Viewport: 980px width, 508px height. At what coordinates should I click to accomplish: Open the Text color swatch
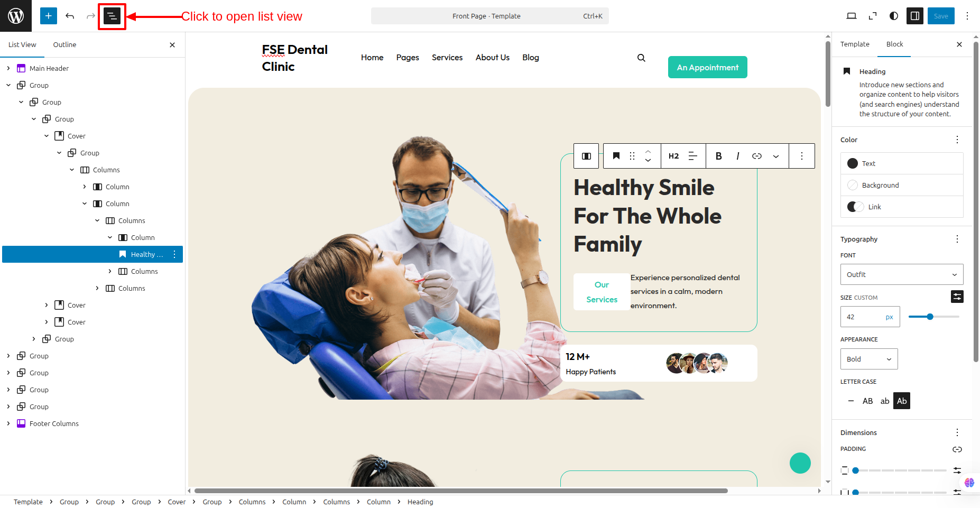pyautogui.click(x=902, y=164)
